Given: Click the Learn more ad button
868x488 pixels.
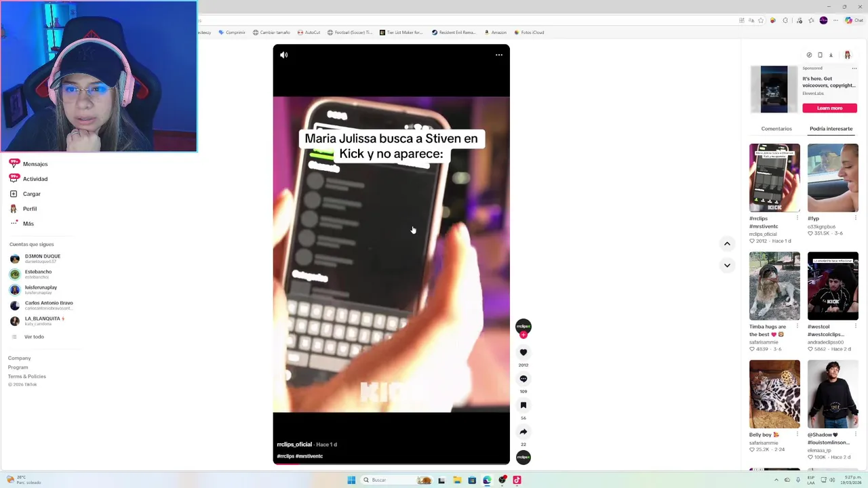Looking at the screenshot, I should (x=829, y=108).
